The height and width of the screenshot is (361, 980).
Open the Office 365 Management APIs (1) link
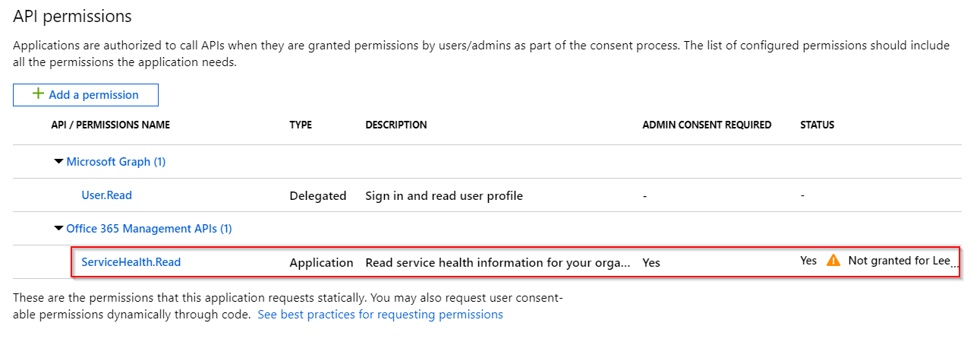tap(150, 228)
